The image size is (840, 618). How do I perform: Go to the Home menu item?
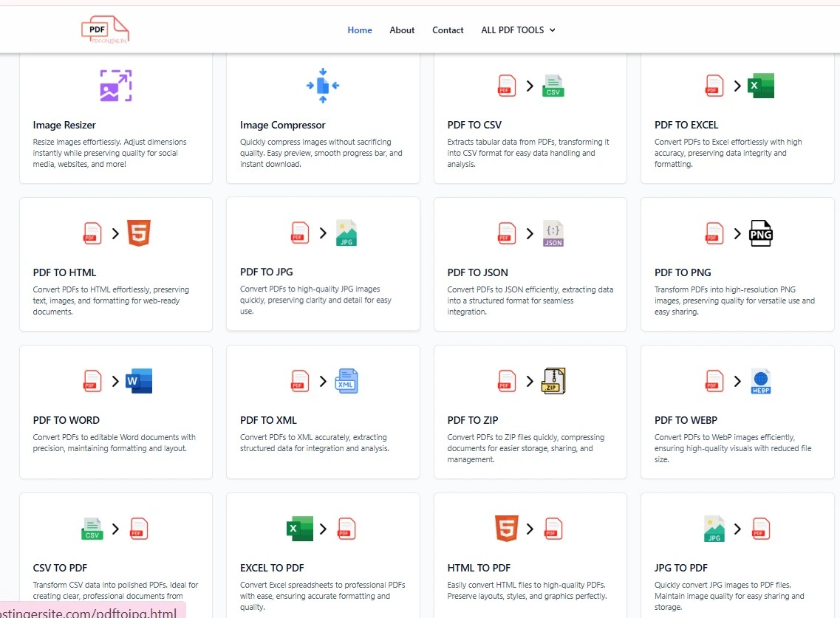(360, 30)
